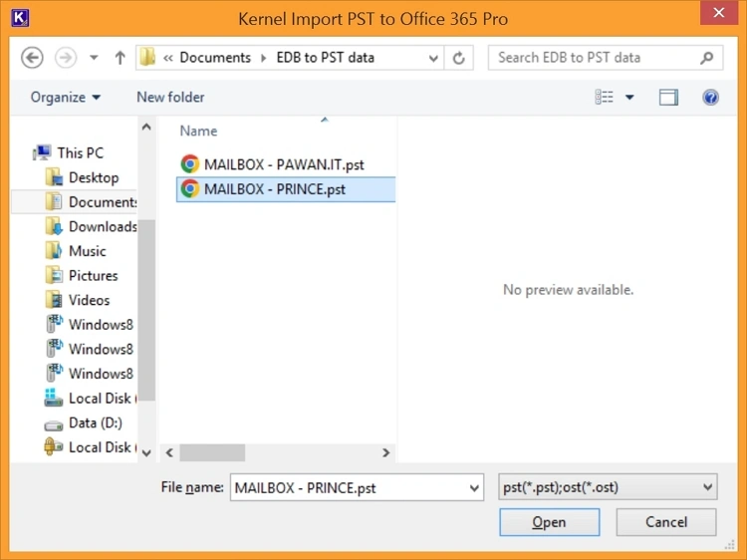Open Downloads in navigation pane
This screenshot has width=747, height=560.
[x=103, y=226]
